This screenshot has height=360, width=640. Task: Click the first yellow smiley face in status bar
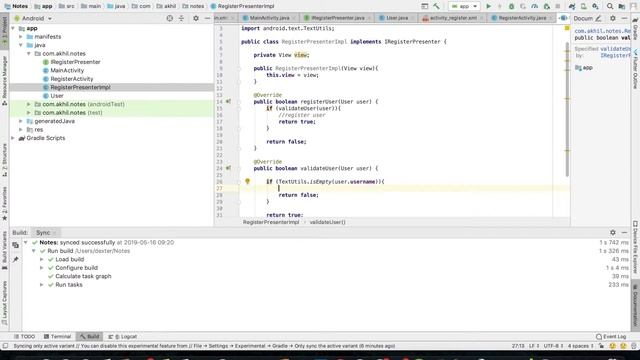tap(613, 346)
